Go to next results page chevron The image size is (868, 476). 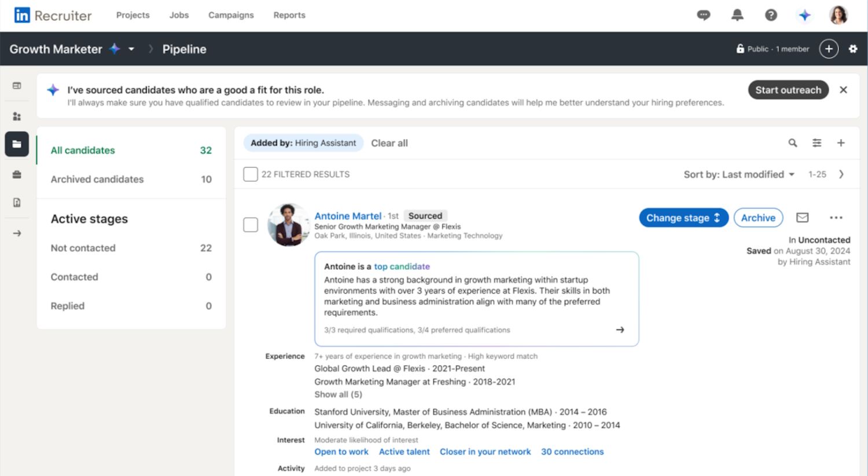tap(841, 174)
